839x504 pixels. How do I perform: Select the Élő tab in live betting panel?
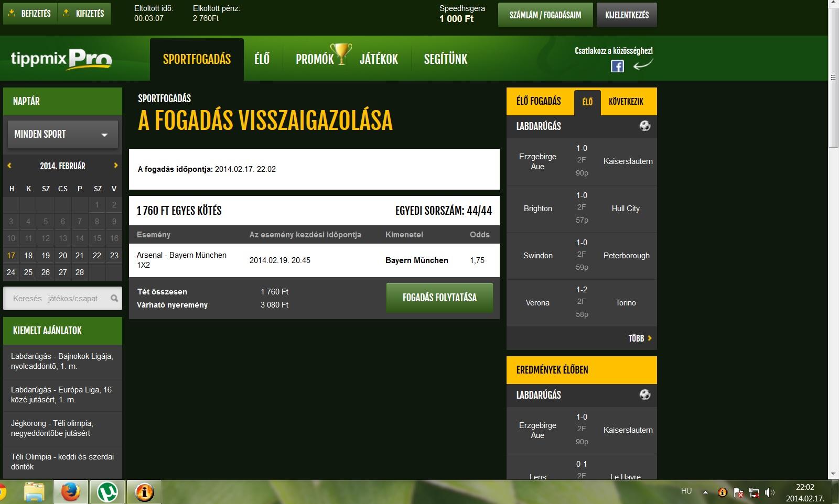click(587, 102)
